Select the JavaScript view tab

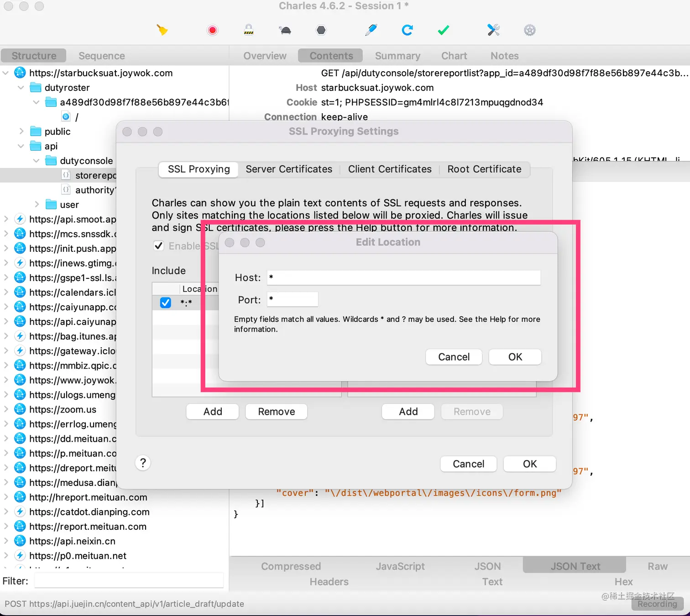click(x=400, y=566)
